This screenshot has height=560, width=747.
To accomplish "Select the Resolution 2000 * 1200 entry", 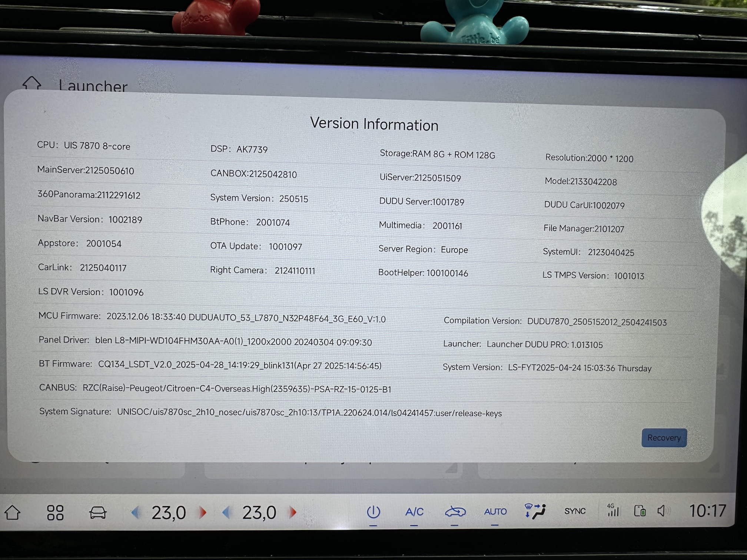I will point(589,158).
